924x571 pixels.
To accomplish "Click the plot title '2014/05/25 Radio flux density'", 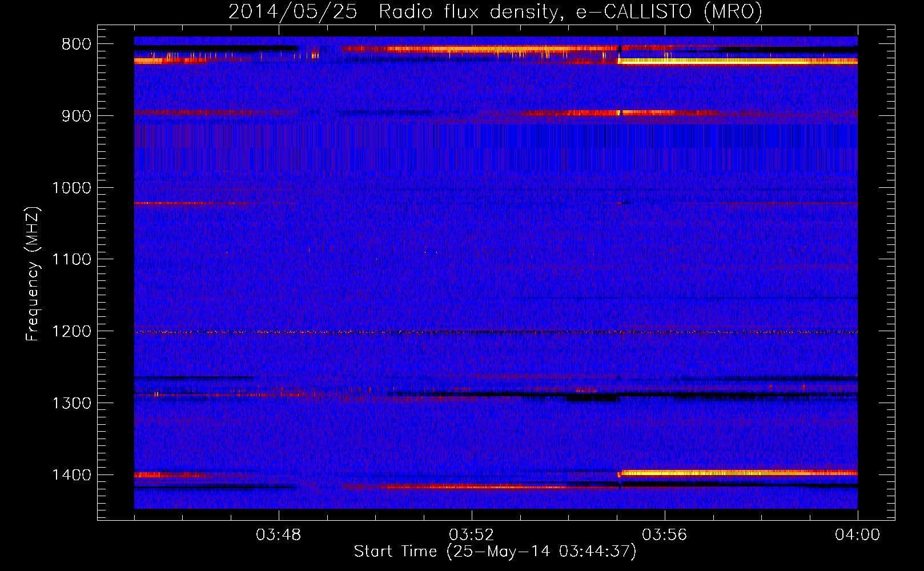I will [x=496, y=12].
